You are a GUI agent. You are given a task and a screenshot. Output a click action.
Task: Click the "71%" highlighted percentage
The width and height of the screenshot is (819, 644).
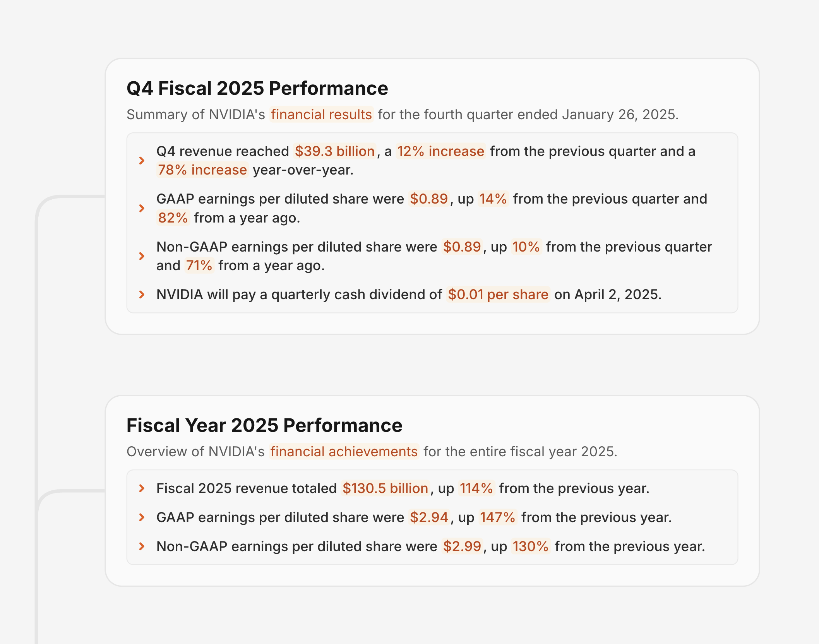pyautogui.click(x=199, y=265)
